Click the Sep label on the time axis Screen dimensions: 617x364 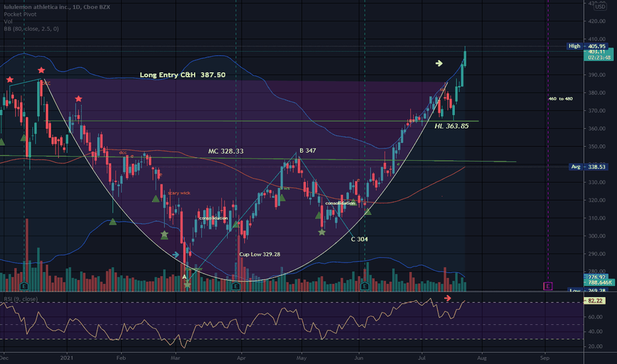click(545, 358)
